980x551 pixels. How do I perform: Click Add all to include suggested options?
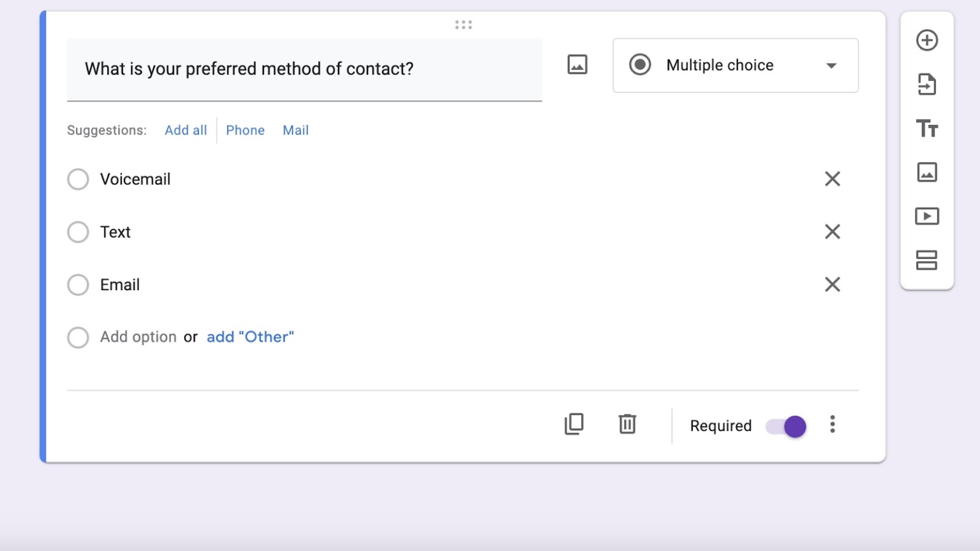pyautogui.click(x=186, y=130)
